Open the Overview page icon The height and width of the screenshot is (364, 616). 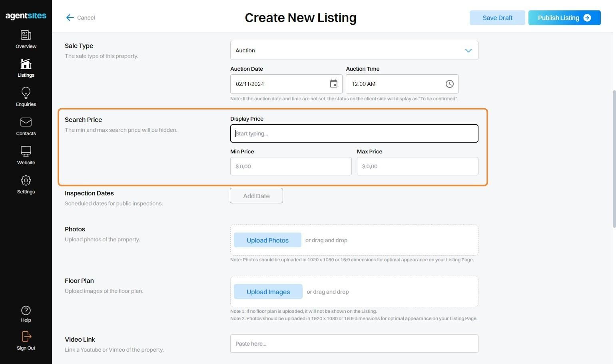pos(26,36)
